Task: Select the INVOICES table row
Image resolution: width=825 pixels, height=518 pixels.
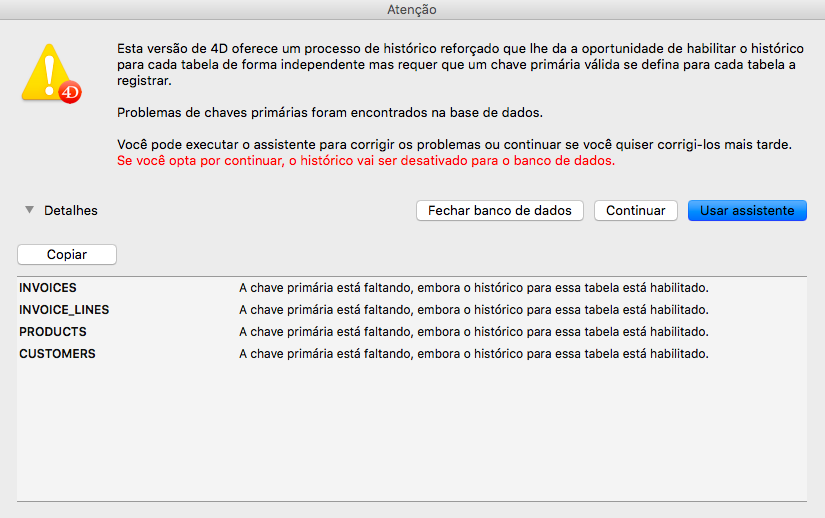Action: pos(412,288)
